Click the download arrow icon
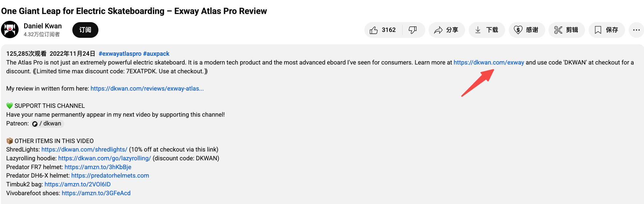This screenshot has width=644, height=204. click(x=478, y=30)
